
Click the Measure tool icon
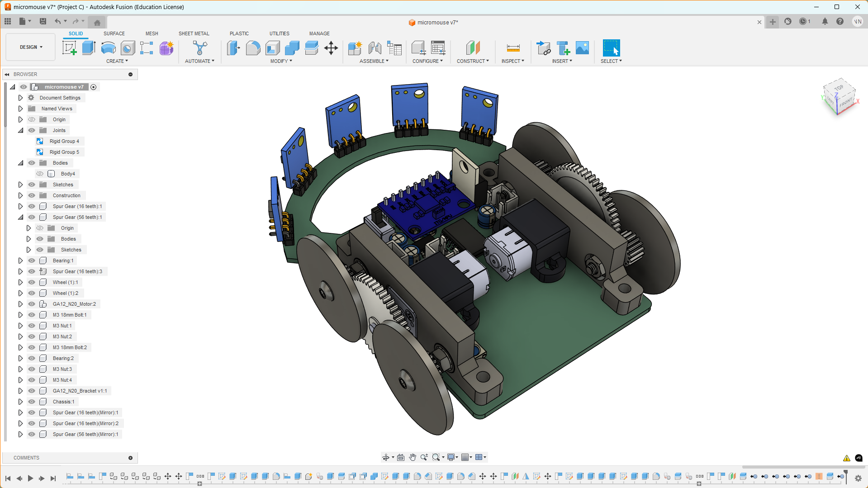pos(513,48)
